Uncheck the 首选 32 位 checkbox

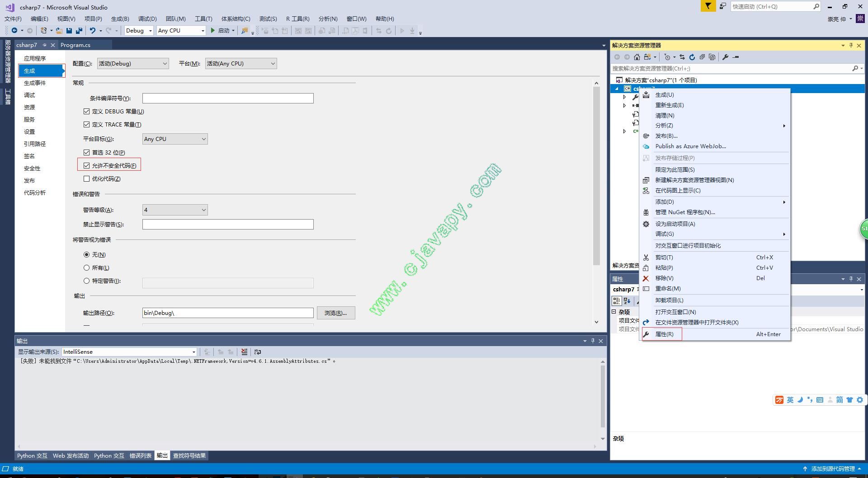tap(86, 152)
